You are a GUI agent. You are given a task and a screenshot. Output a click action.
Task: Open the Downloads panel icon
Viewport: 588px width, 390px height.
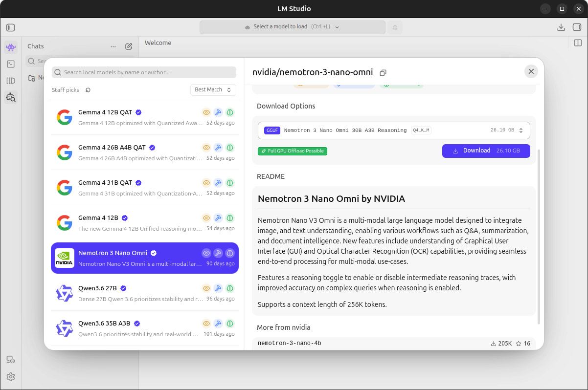[x=561, y=27]
